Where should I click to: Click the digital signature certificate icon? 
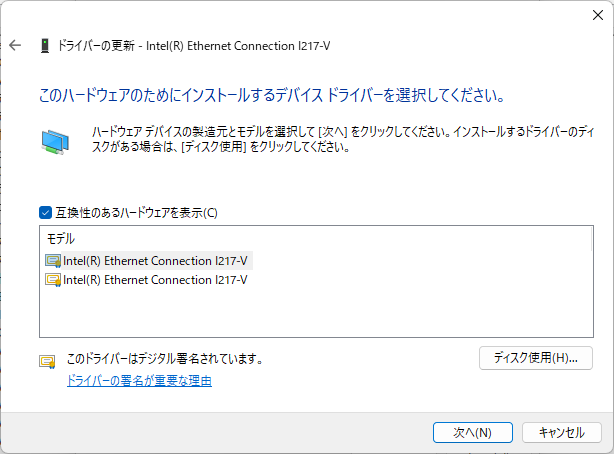pyautogui.click(x=47, y=362)
